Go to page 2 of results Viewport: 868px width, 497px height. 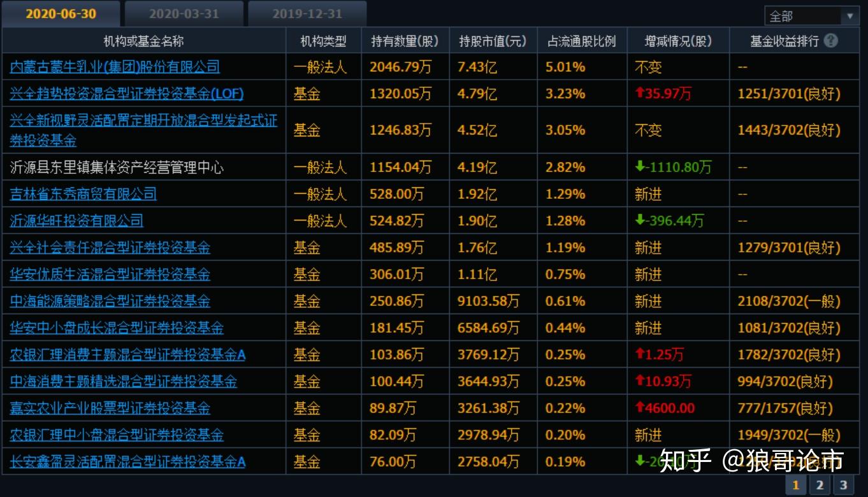[820, 485]
